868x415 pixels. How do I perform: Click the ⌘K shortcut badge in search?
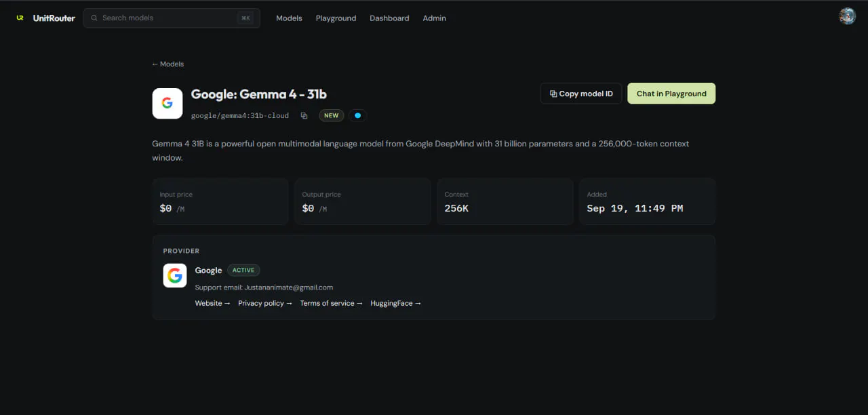(x=245, y=18)
